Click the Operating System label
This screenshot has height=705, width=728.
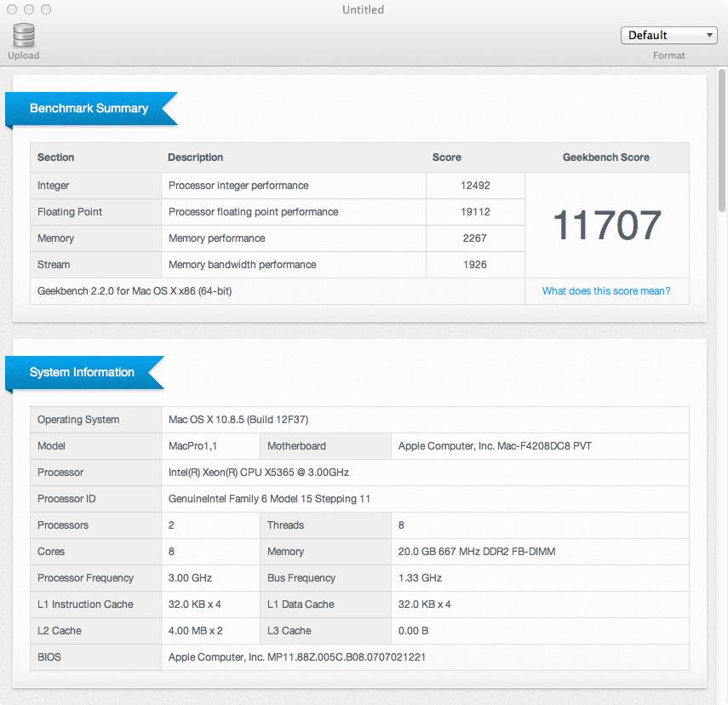(78, 420)
